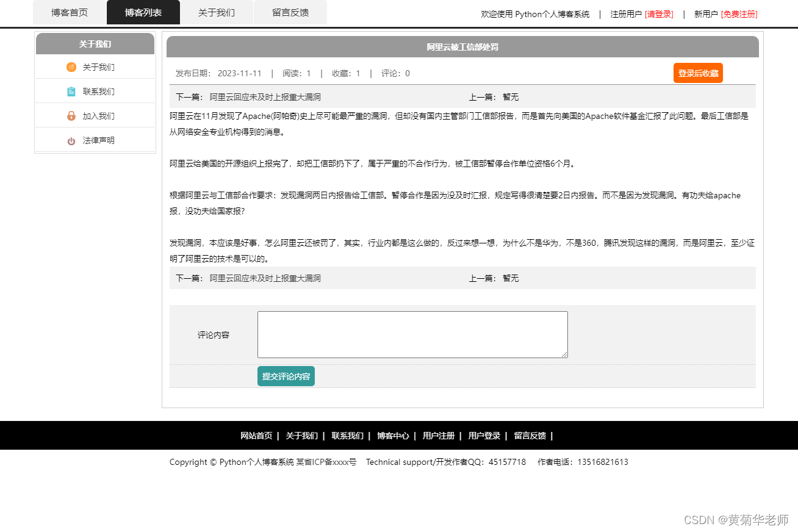Click the resize handle of the comment box

[x=564, y=354]
